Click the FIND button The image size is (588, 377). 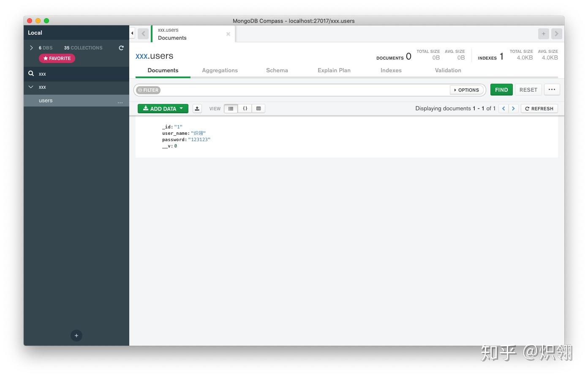501,89
